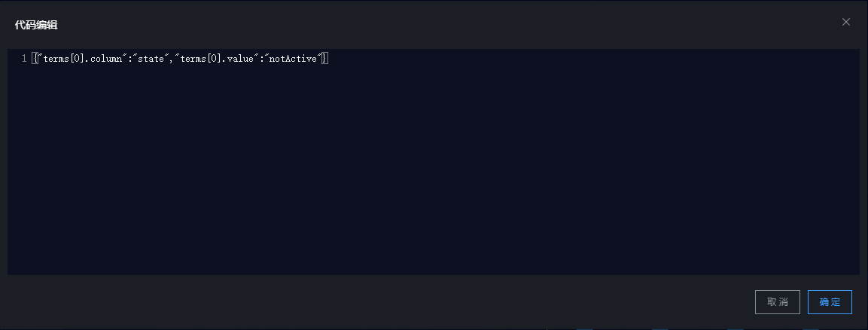The width and height of the screenshot is (868, 330).
Task: Click the "state" value in the JSON
Action: point(150,59)
